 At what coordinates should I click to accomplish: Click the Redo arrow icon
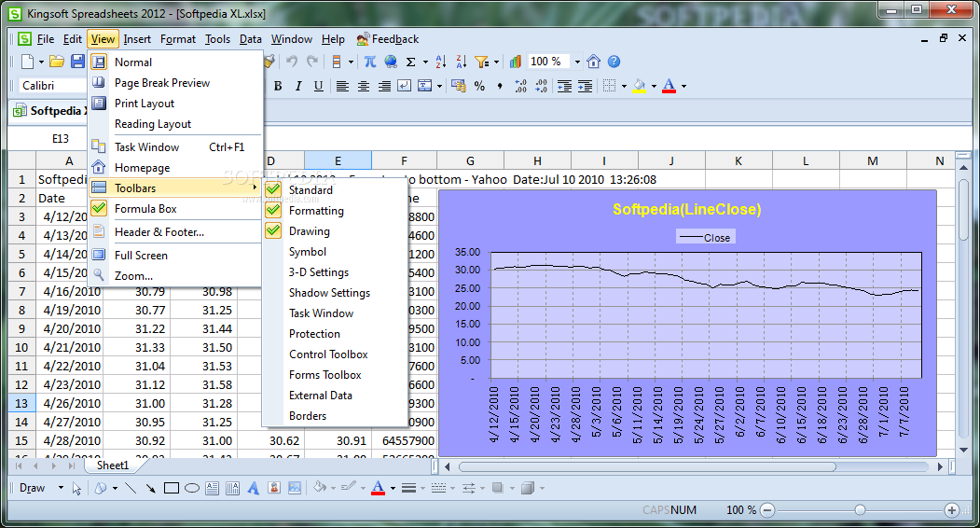point(312,62)
